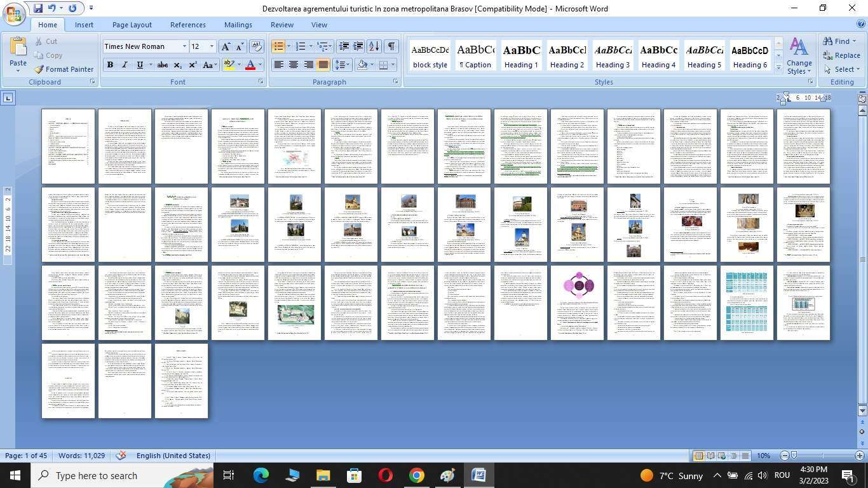Click the Office Button logo
This screenshot has width=868, height=488.
click(14, 14)
